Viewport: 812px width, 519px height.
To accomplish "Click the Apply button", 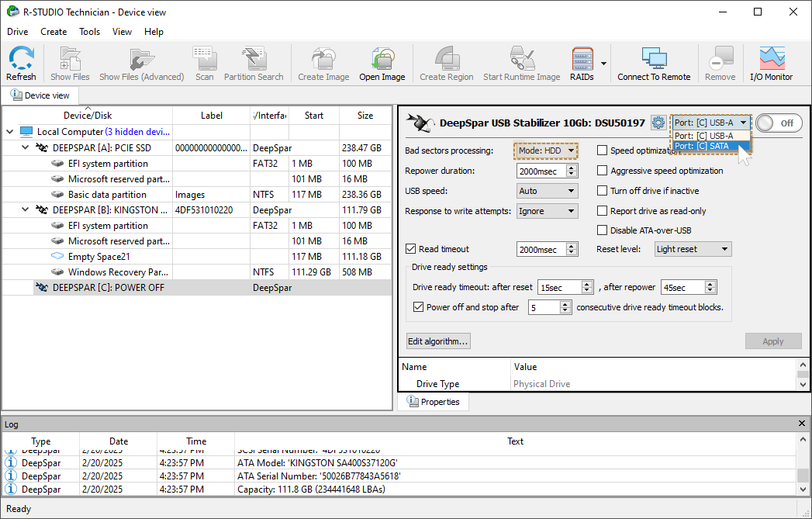I will coord(772,341).
